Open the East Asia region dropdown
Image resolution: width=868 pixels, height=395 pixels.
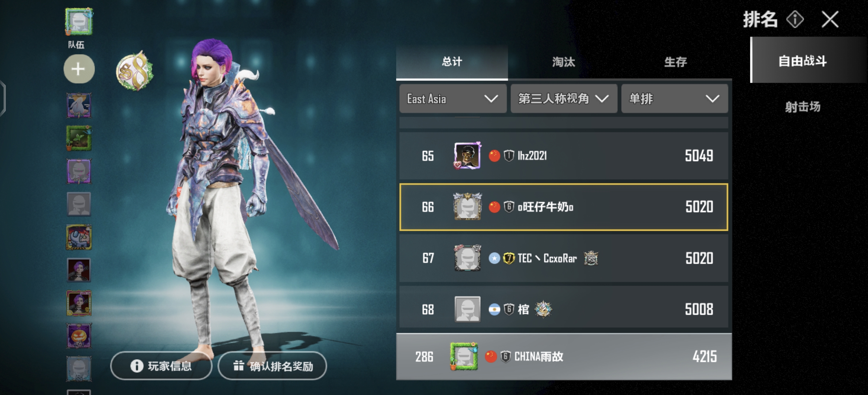tap(453, 99)
